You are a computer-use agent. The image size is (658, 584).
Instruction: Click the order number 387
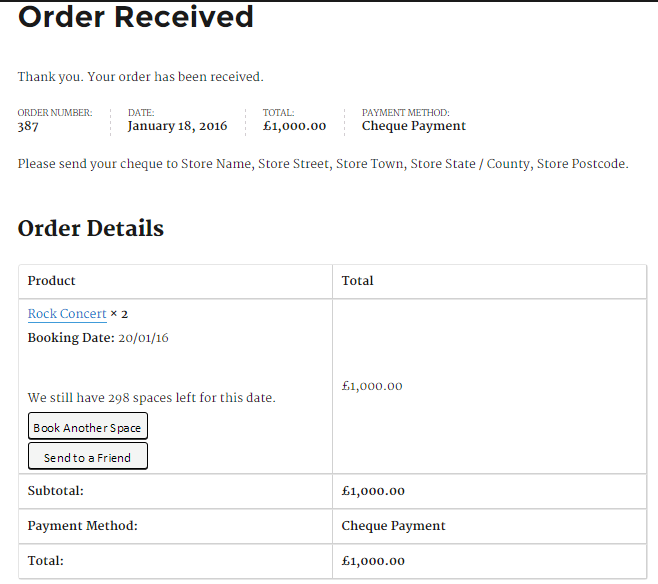click(28, 126)
